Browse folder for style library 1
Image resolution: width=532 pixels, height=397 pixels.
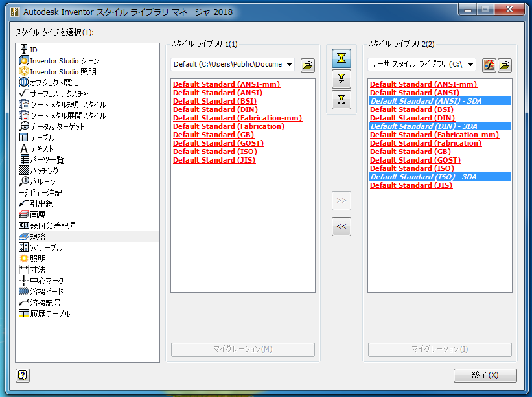[308, 65]
